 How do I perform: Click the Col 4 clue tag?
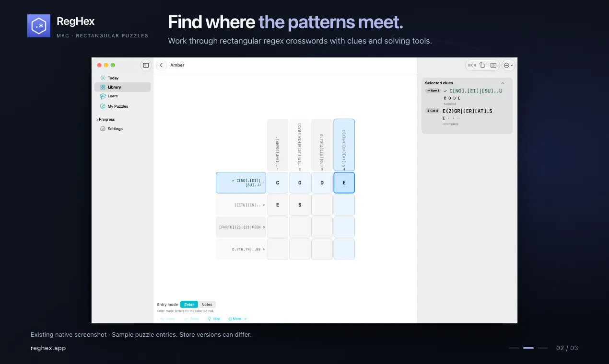tap(433, 111)
